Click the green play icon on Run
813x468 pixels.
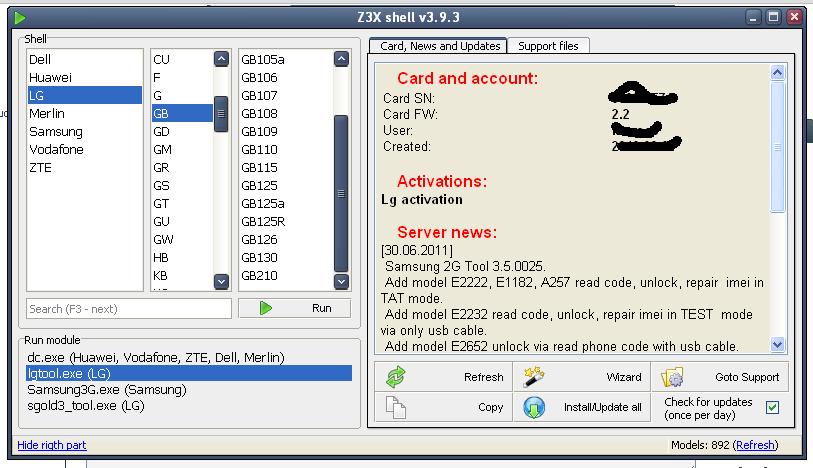(x=265, y=308)
